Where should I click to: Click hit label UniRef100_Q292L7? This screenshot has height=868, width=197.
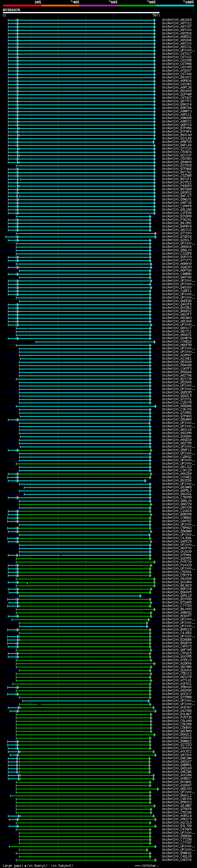tap(177, 240)
